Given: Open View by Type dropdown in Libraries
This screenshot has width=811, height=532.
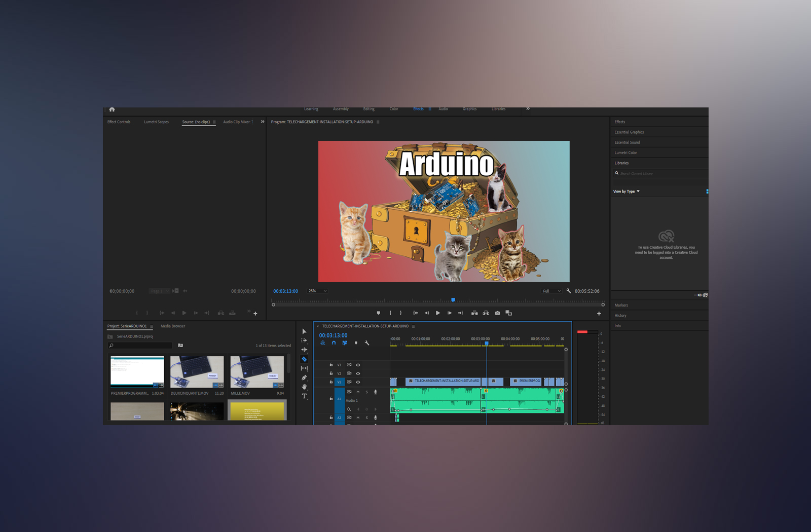Looking at the screenshot, I should [x=626, y=192].
